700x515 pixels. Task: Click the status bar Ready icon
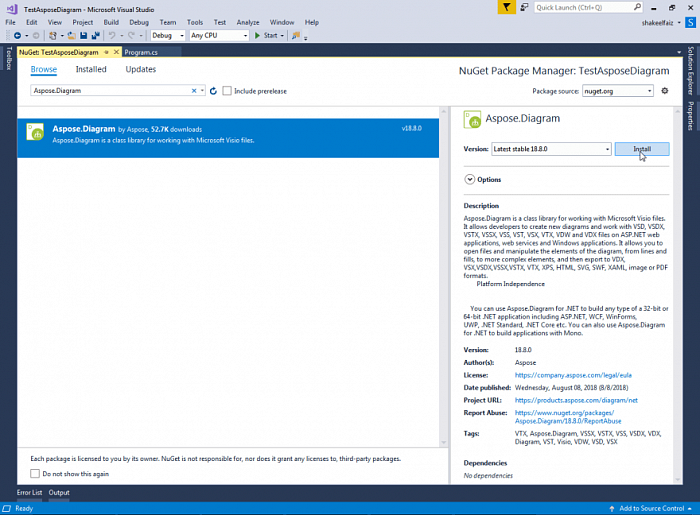pos(7,508)
